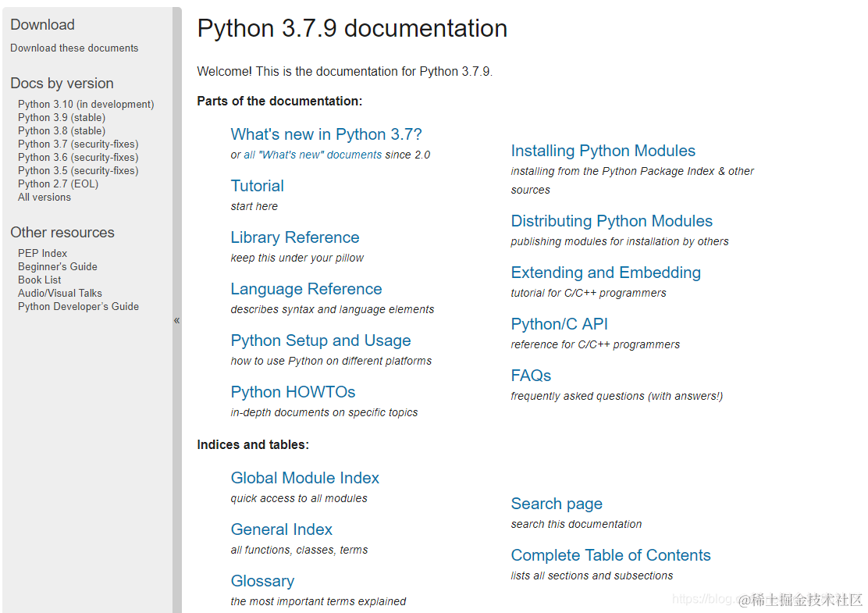
Task: Click 'lists all sections and subsections' text
Action: point(592,576)
